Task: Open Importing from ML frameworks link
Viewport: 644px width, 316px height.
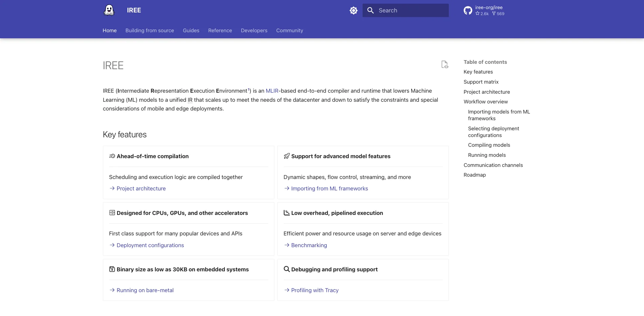Action: (330, 189)
